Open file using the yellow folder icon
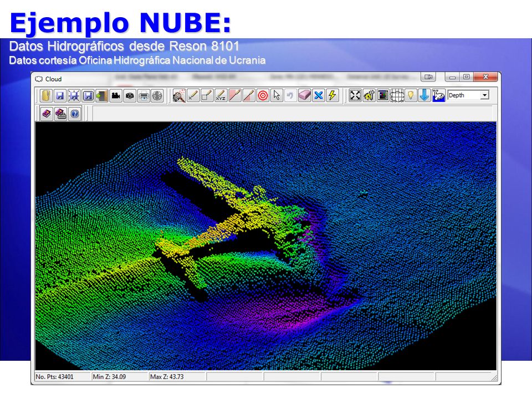 [46, 96]
